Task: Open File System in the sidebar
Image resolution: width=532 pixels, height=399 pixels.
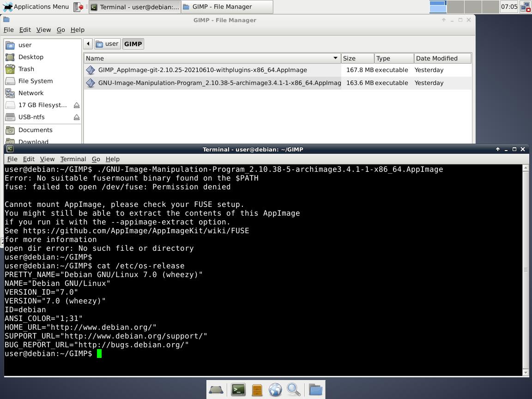Action: 42,81
